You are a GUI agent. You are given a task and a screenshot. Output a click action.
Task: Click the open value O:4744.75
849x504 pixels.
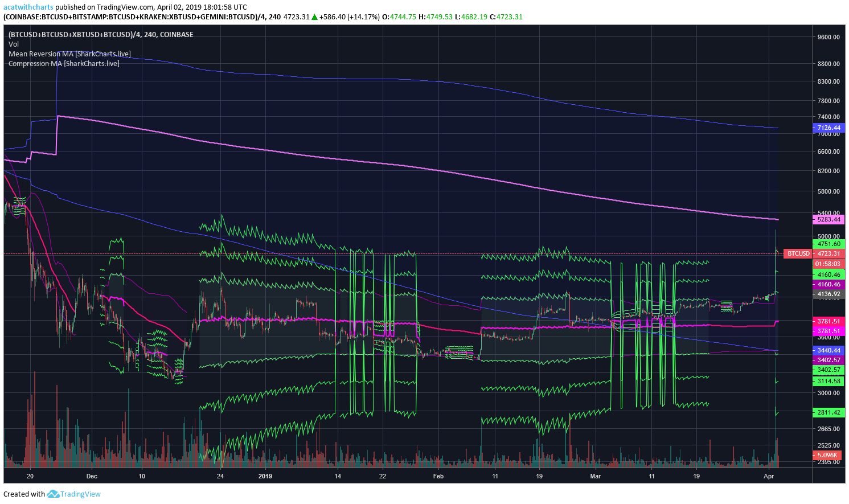[399, 17]
